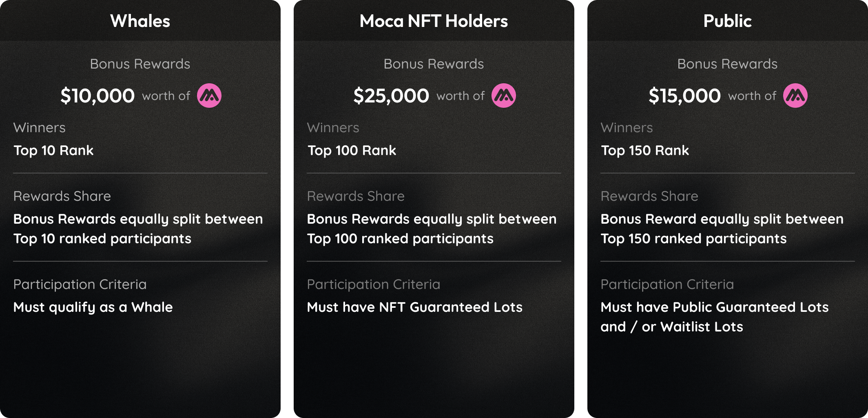Click Rewards Share label in Whales card
Image resolution: width=868 pixels, height=418 pixels.
pos(62,196)
